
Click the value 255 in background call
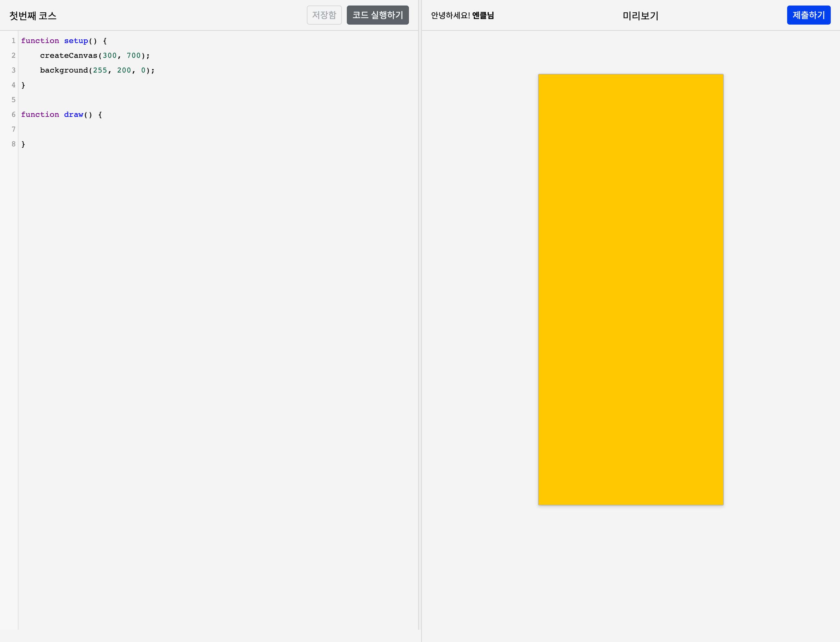pyautogui.click(x=100, y=70)
